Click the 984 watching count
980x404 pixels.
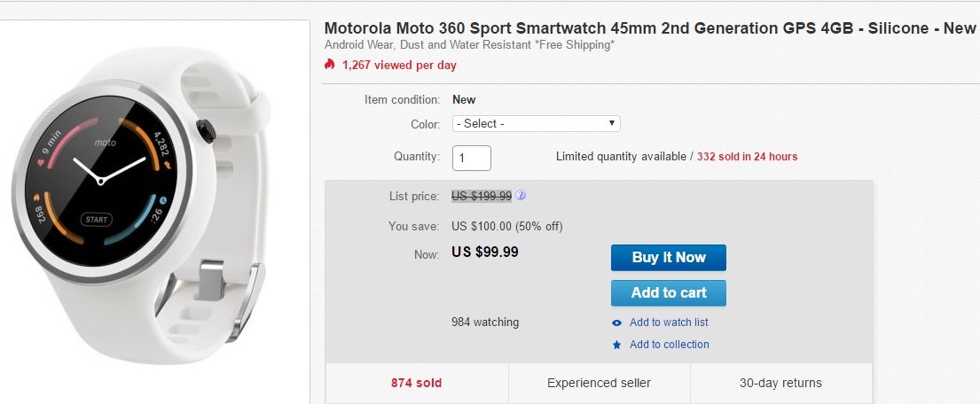[x=485, y=322]
